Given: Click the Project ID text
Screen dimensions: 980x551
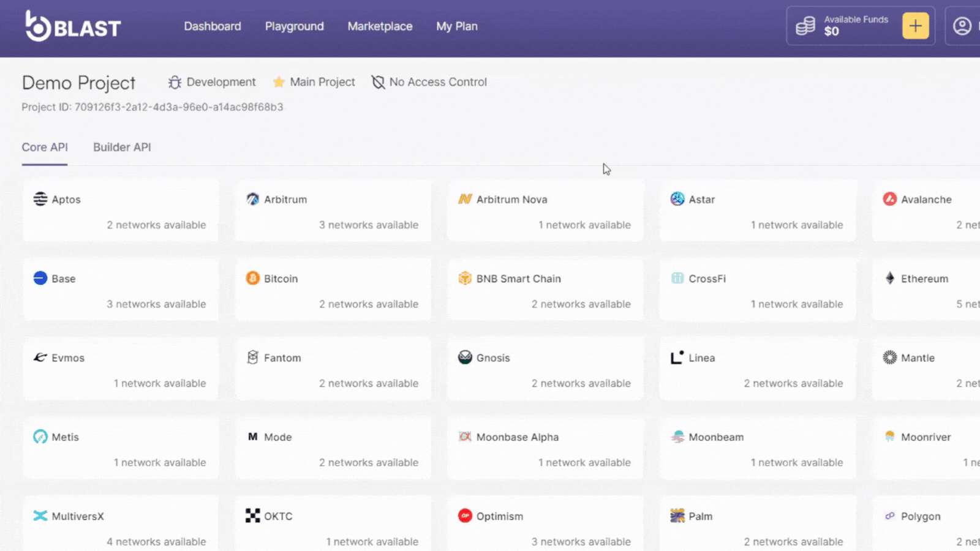Looking at the screenshot, I should point(153,107).
